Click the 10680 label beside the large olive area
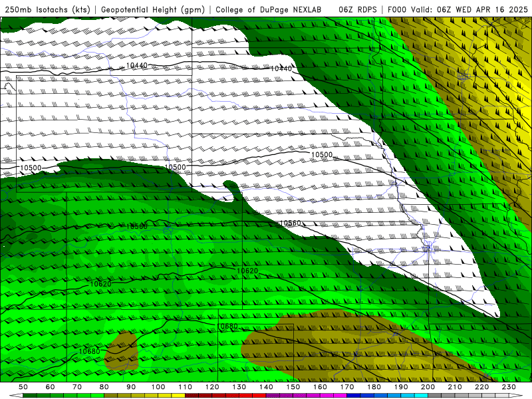 coord(227,327)
